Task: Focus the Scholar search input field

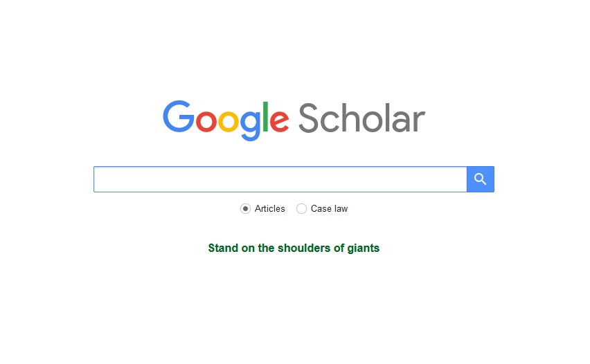Action: pyautogui.click(x=280, y=179)
